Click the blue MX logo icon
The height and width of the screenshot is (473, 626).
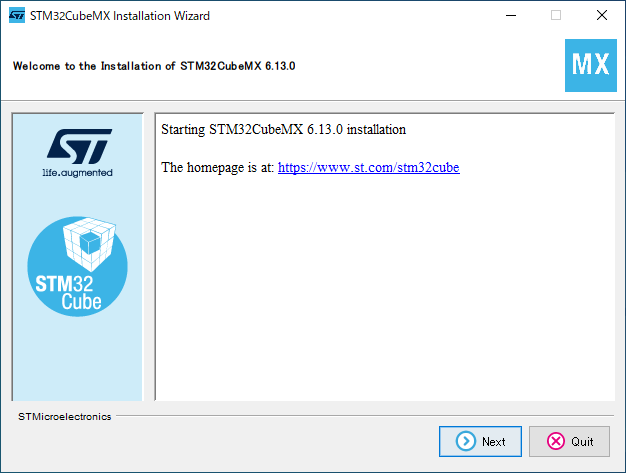coord(591,65)
